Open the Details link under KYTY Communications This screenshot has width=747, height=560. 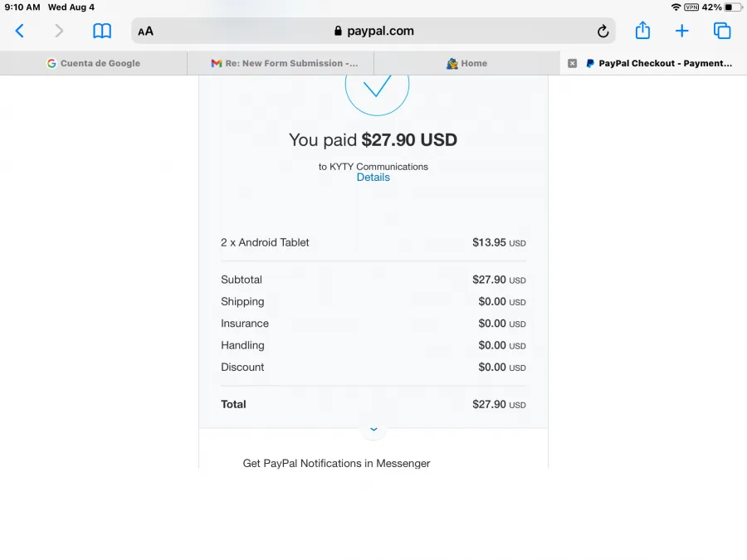pyautogui.click(x=373, y=178)
